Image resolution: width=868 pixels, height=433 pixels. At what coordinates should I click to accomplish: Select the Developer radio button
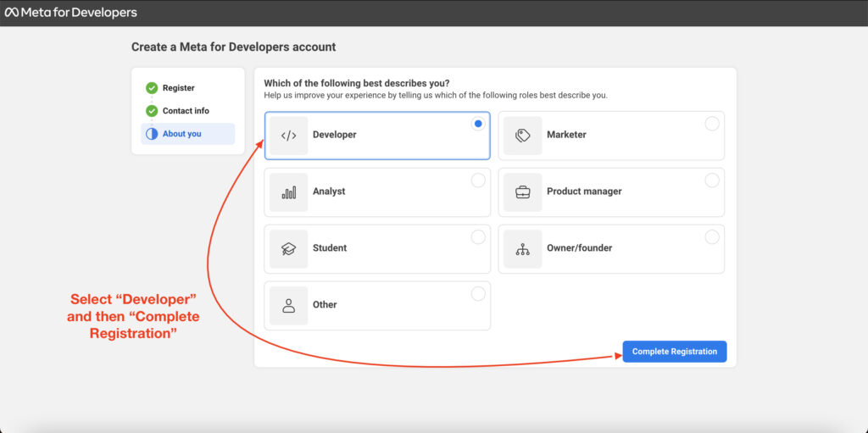(478, 124)
